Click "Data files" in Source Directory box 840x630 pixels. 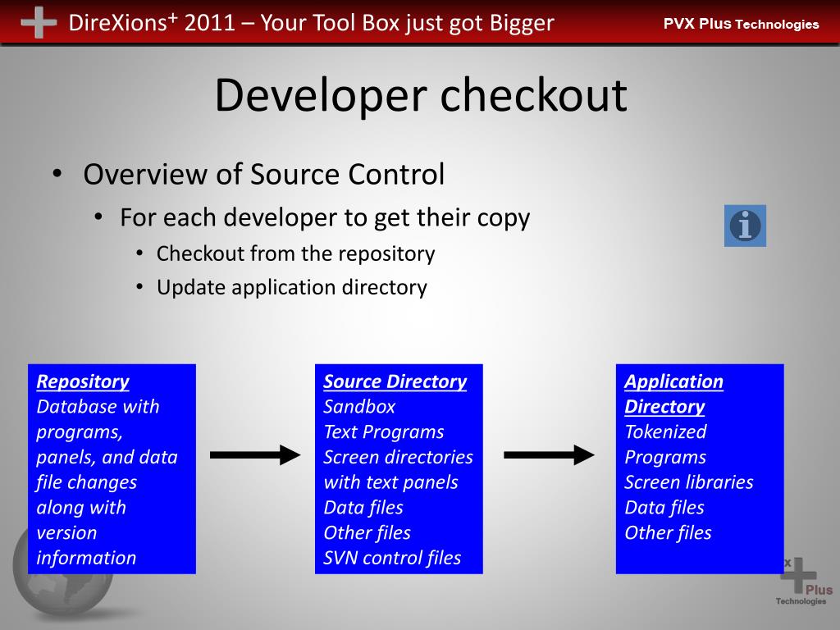363,507
